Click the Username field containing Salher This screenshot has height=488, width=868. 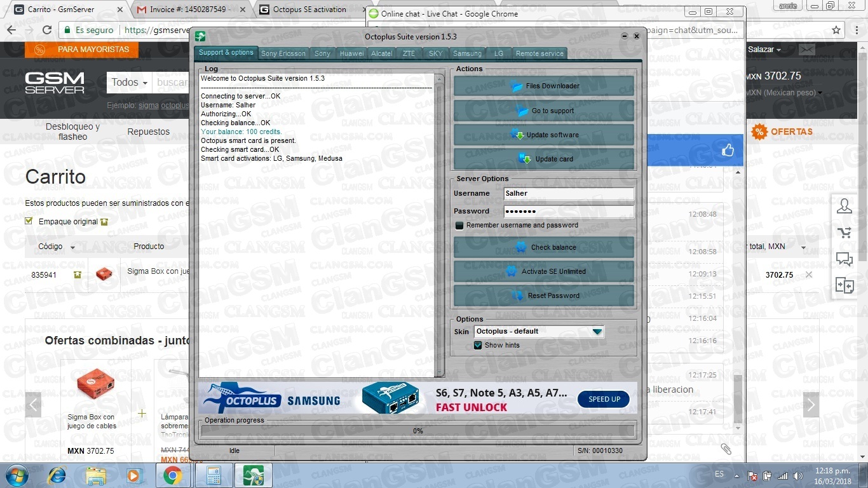(x=569, y=194)
